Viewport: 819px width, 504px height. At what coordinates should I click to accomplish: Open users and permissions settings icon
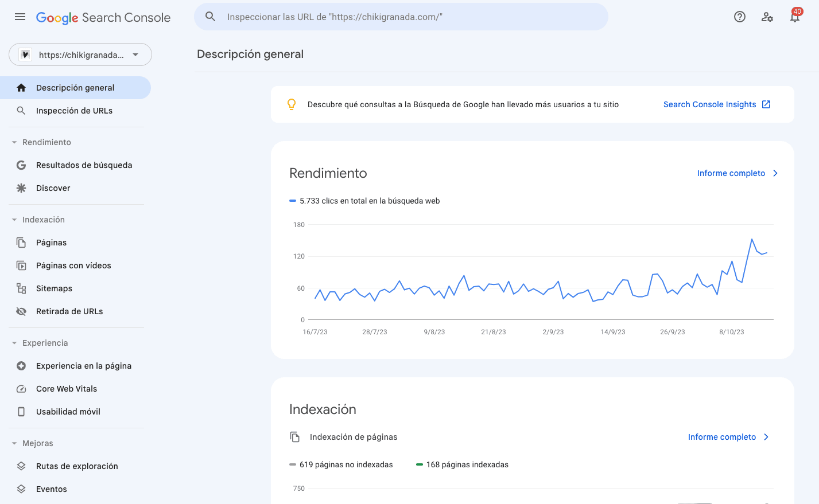point(767,17)
